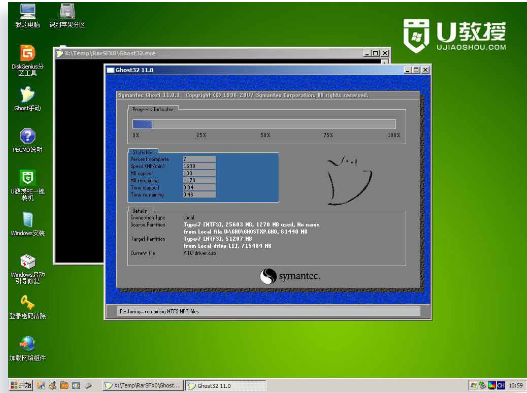Switch to the Temp RarSFX0 Ghost taskbar button

click(x=143, y=385)
